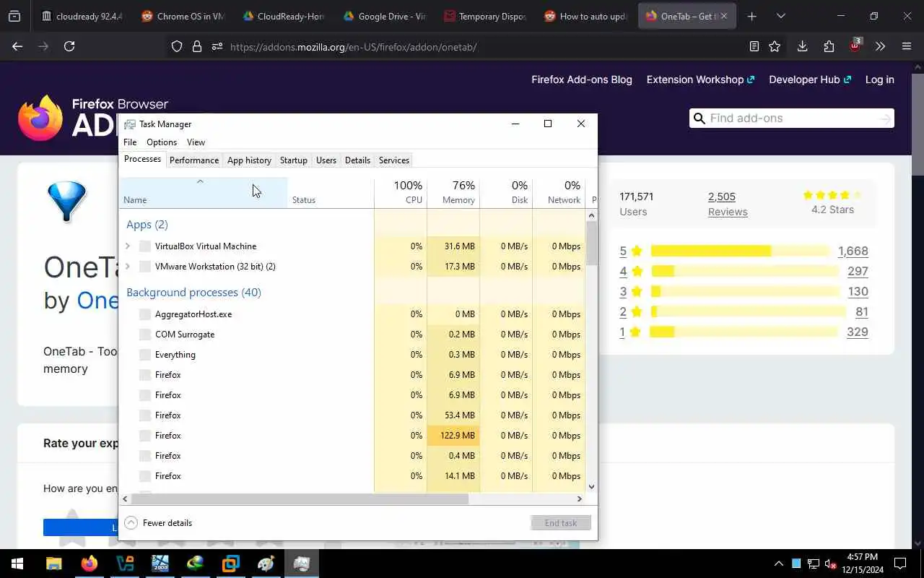Click the OneTab funnel extension icon

[x=66, y=202]
